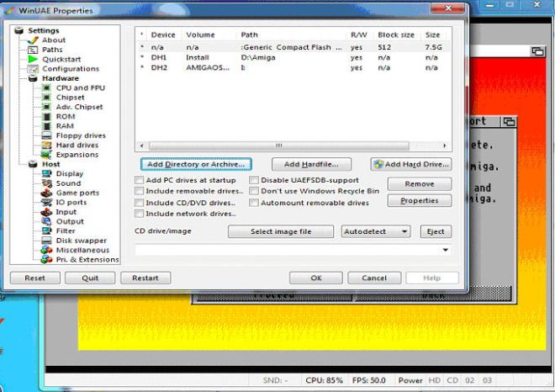Click the Filter monitor icon
Viewport: 555px width, 392px height.
click(x=46, y=230)
